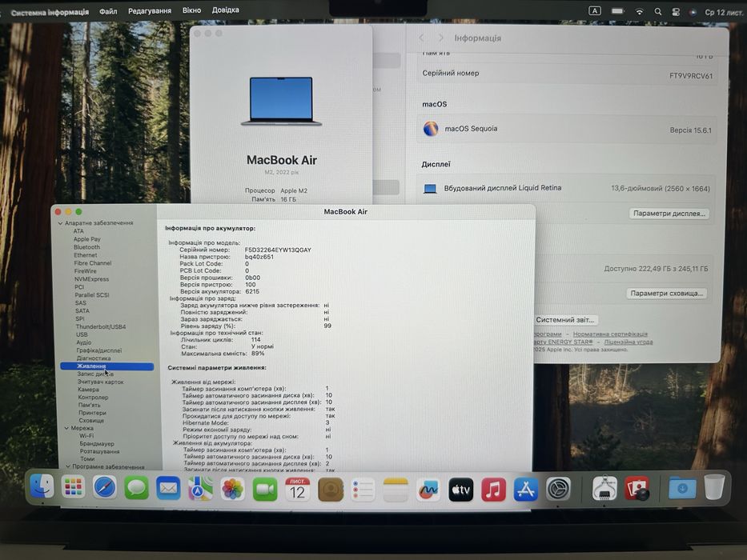The width and height of the screenshot is (747, 560).
Task: Open Spotlight search in menu bar
Action: (658, 11)
